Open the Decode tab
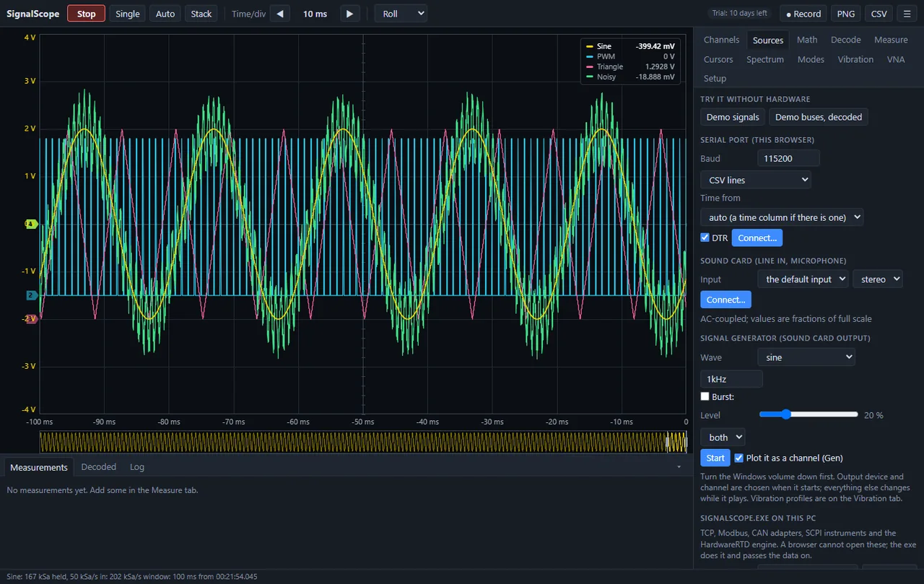This screenshot has width=924, height=584. coord(845,40)
